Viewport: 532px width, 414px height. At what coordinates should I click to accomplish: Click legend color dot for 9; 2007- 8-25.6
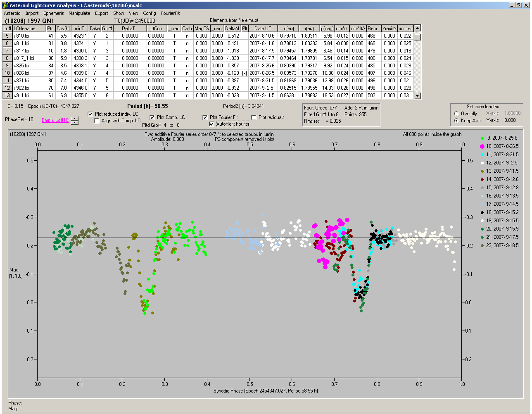[482, 138]
